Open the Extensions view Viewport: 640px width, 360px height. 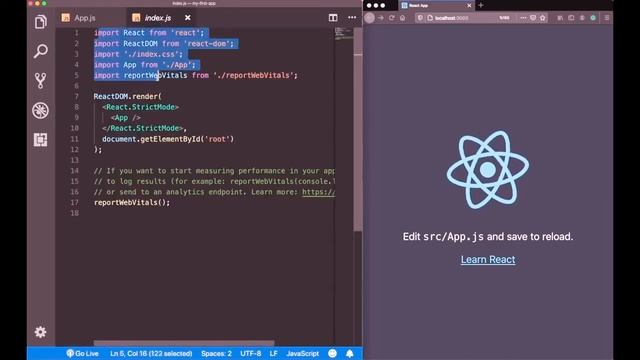(x=40, y=140)
